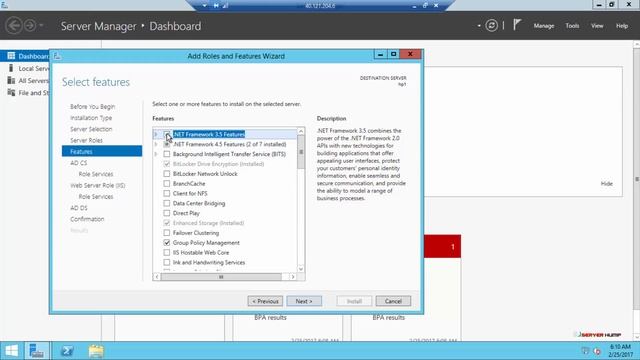This screenshot has width=640, height=360.
Task: Go to AD DS step
Action: 79,208
